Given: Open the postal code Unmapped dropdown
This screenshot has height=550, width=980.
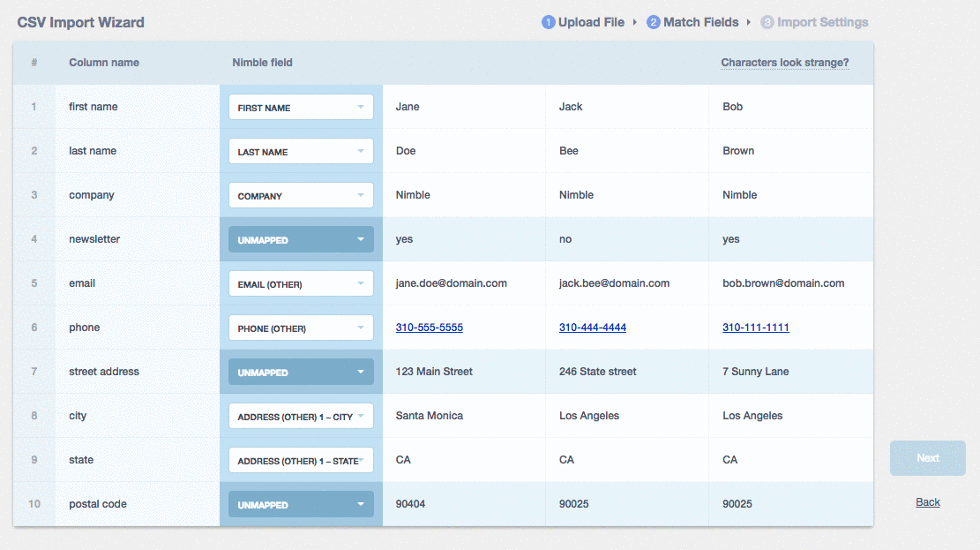Looking at the screenshot, I should (x=301, y=504).
